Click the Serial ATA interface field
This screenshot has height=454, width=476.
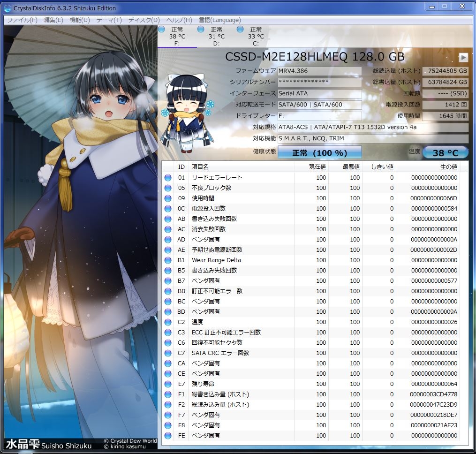319,93
